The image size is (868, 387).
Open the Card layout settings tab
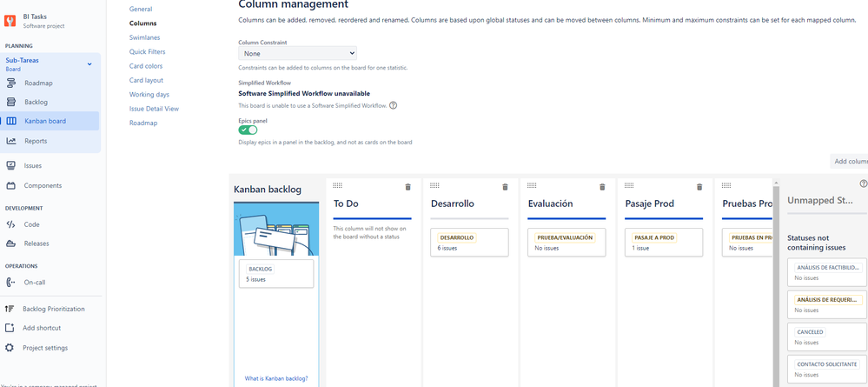tap(146, 80)
